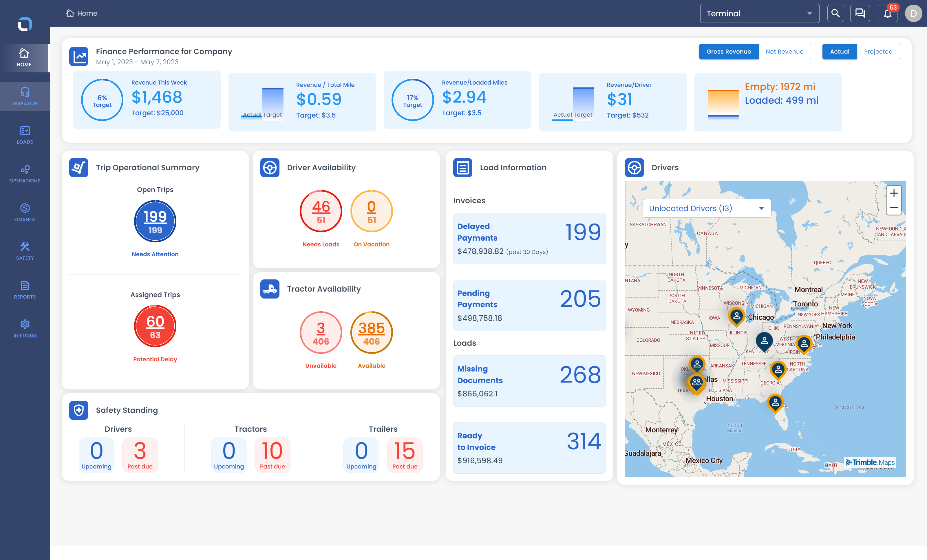Open Delayed Payments card
Viewport: 927px width, 560px height.
(529, 239)
